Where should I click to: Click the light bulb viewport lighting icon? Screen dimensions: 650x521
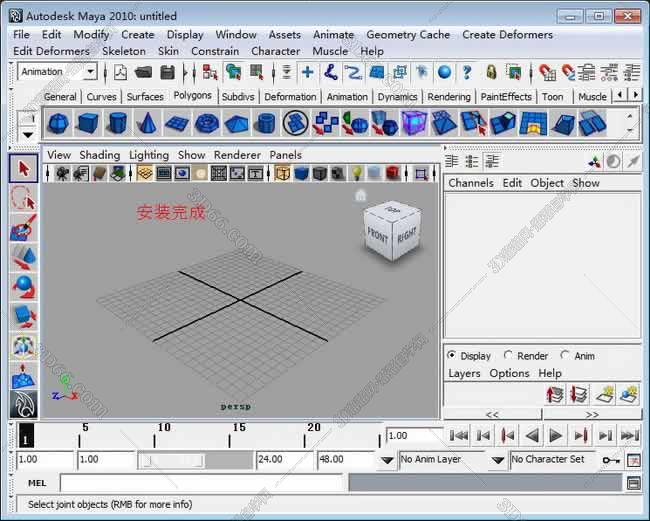355,173
